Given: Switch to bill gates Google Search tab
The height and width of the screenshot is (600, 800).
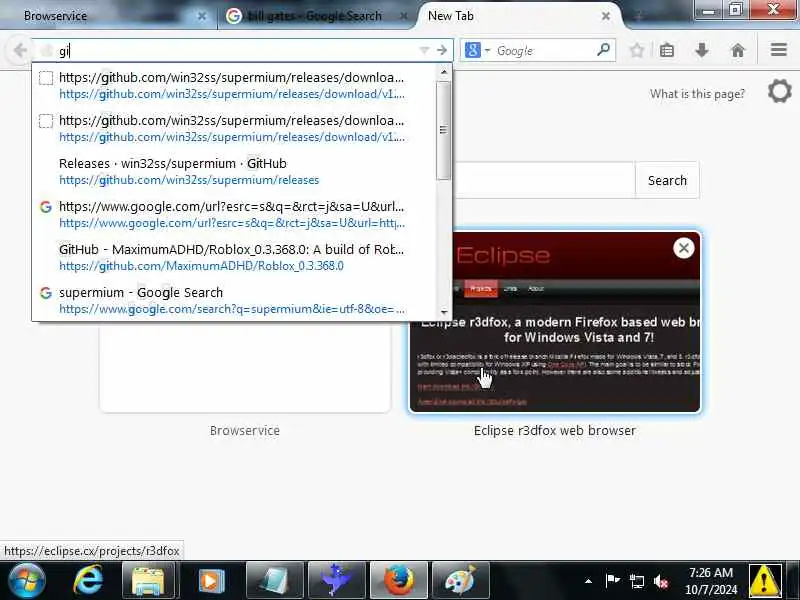Looking at the screenshot, I should coord(315,16).
